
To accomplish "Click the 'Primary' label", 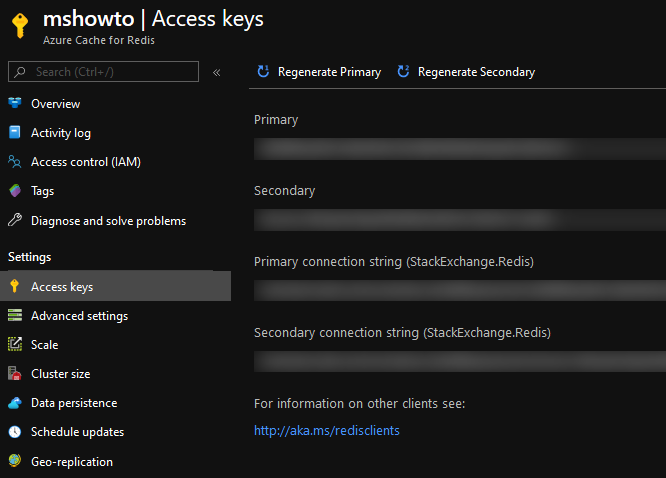I will [276, 120].
